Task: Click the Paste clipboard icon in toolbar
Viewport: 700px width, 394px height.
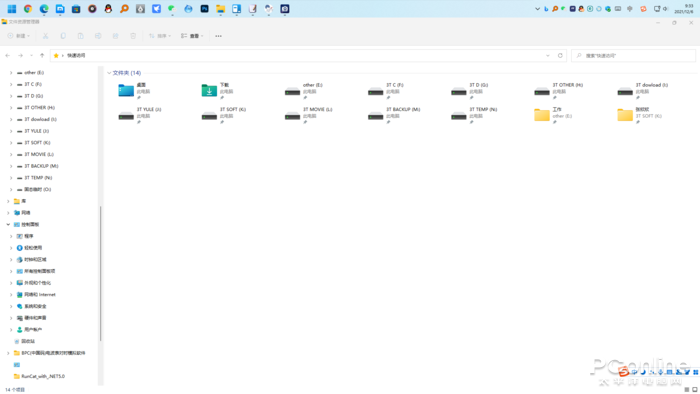Action: [x=80, y=36]
